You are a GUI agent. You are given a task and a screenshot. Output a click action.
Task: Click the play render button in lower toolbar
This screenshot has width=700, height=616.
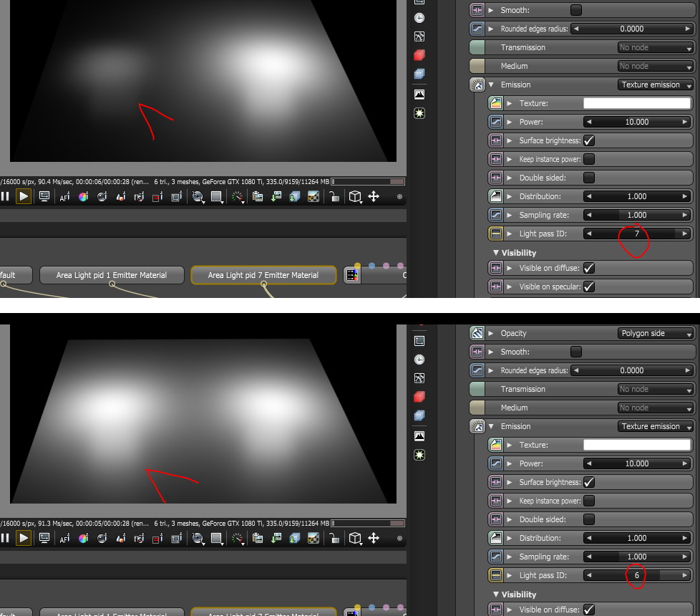[24, 538]
